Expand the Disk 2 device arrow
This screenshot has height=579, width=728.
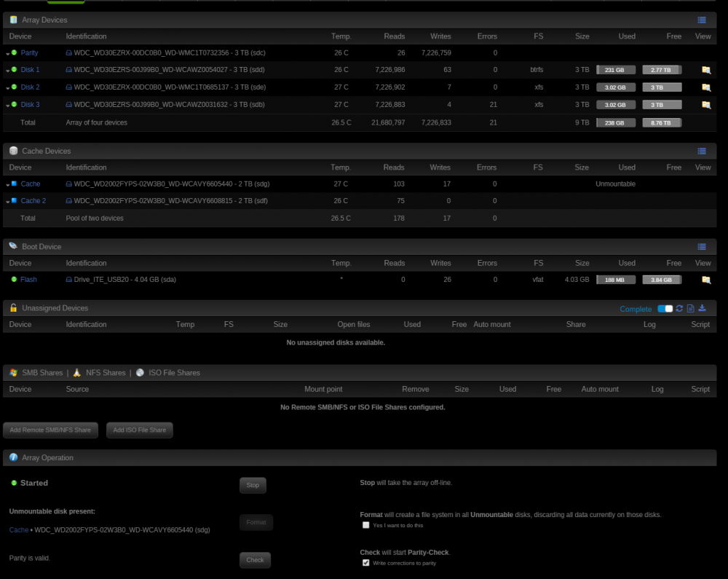point(8,88)
